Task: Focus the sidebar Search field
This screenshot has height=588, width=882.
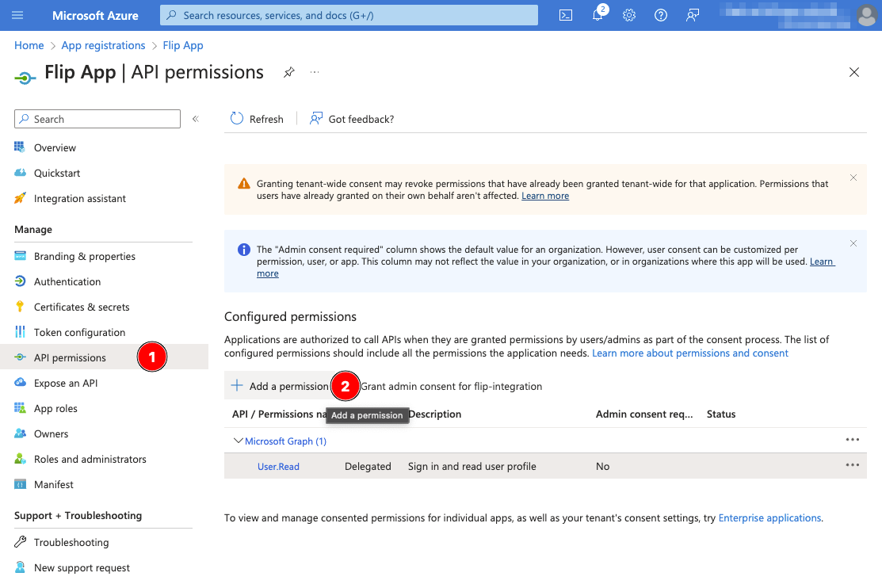Action: [97, 119]
